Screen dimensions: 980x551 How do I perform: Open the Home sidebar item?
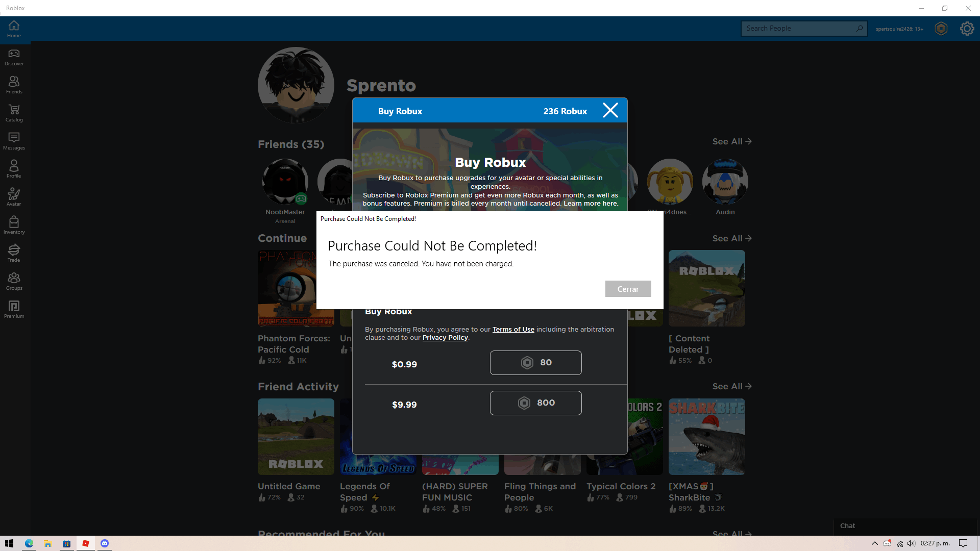pos(14,29)
